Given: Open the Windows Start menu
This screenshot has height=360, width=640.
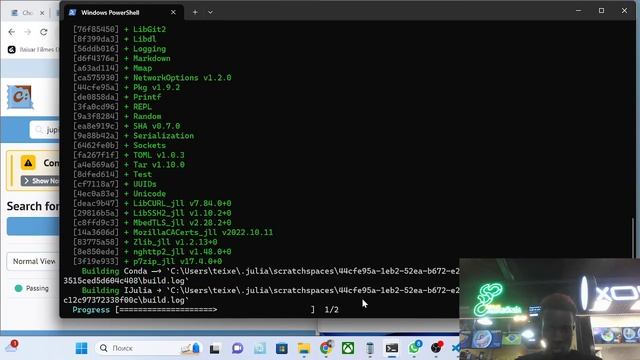Looking at the screenshot, I should (82, 348).
